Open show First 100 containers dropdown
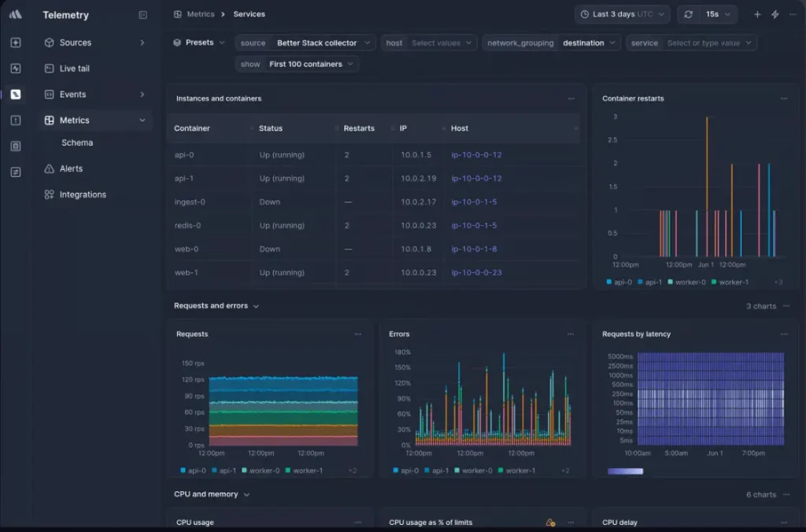 tap(297, 65)
